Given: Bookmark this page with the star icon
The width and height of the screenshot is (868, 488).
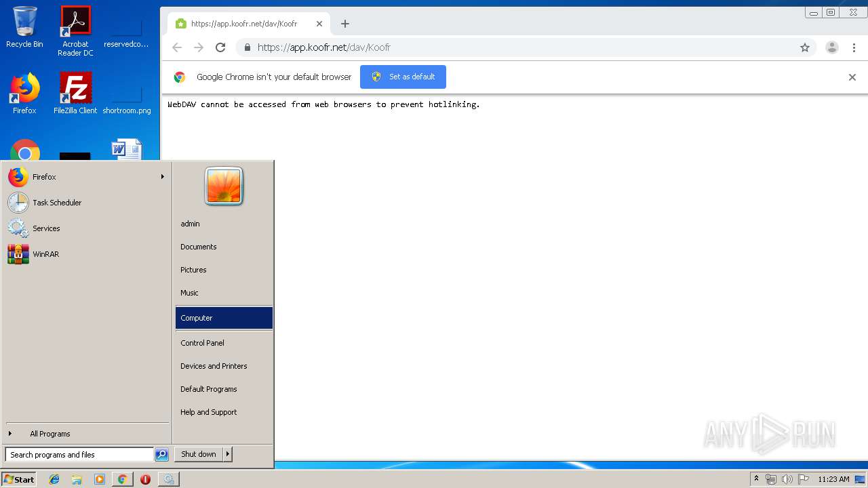Looking at the screenshot, I should (x=805, y=47).
